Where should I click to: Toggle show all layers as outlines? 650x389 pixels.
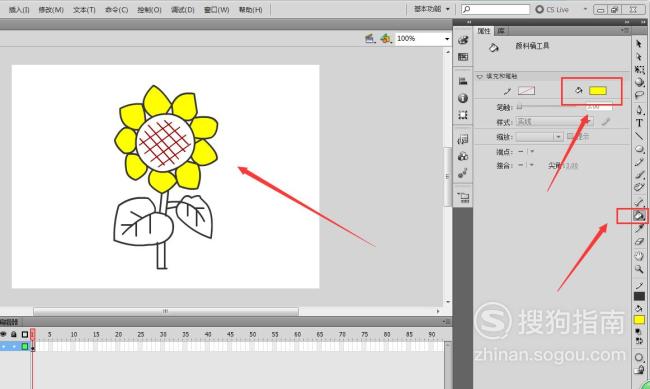[x=24, y=334]
